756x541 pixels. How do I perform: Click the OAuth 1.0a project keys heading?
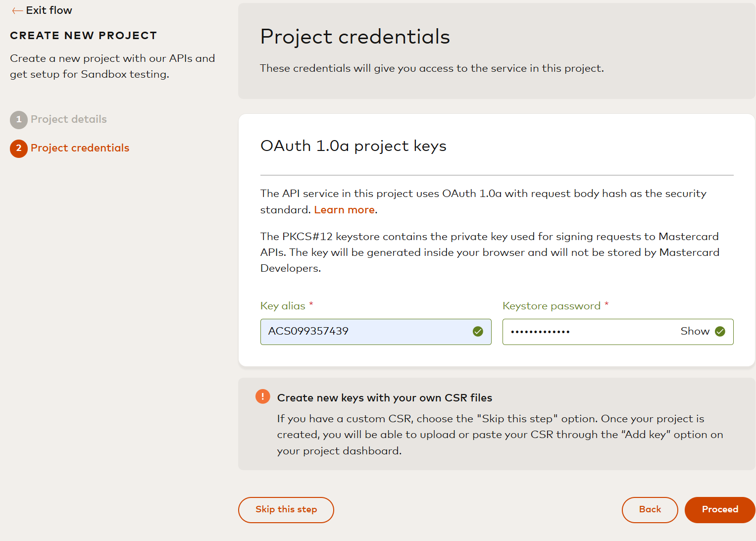(353, 146)
